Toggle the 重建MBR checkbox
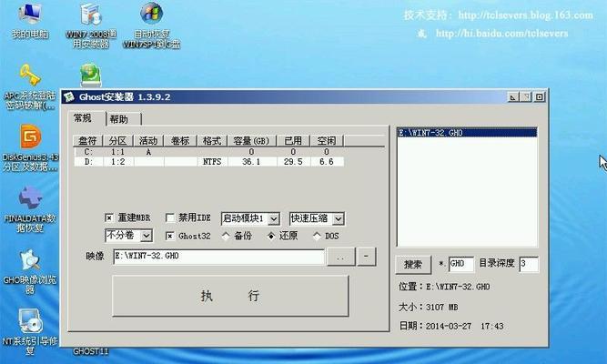This screenshot has width=607, height=364. 109,218
